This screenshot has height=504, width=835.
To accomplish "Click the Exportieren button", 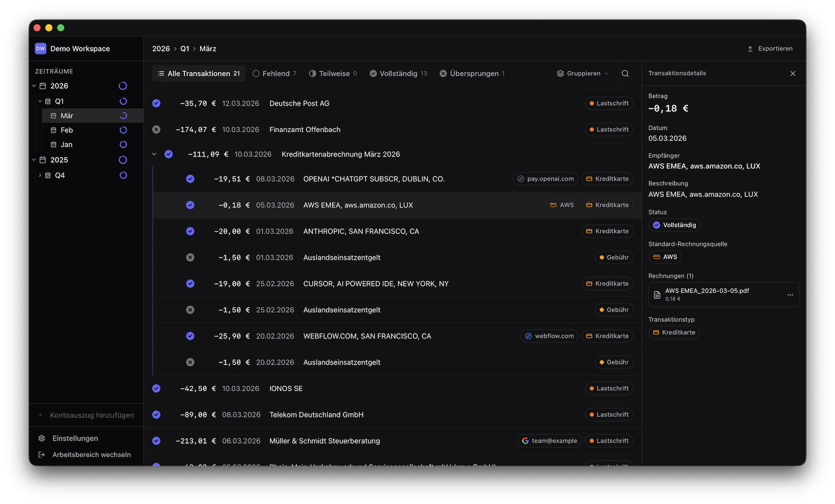I will pos(770,49).
